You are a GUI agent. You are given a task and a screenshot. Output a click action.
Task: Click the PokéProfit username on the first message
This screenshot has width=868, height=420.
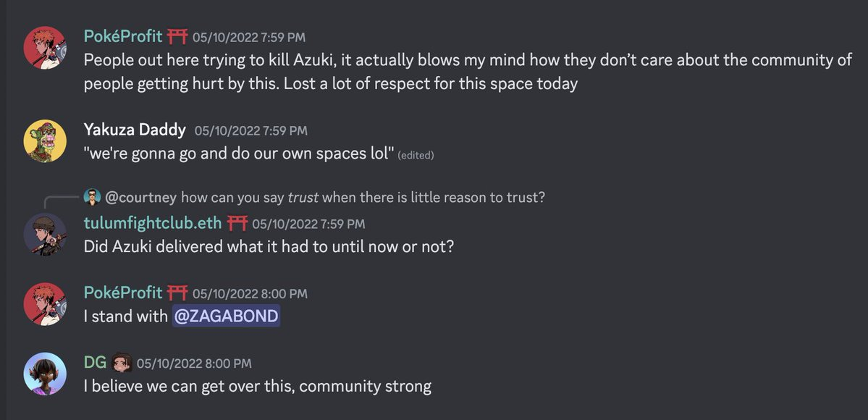[x=123, y=36]
